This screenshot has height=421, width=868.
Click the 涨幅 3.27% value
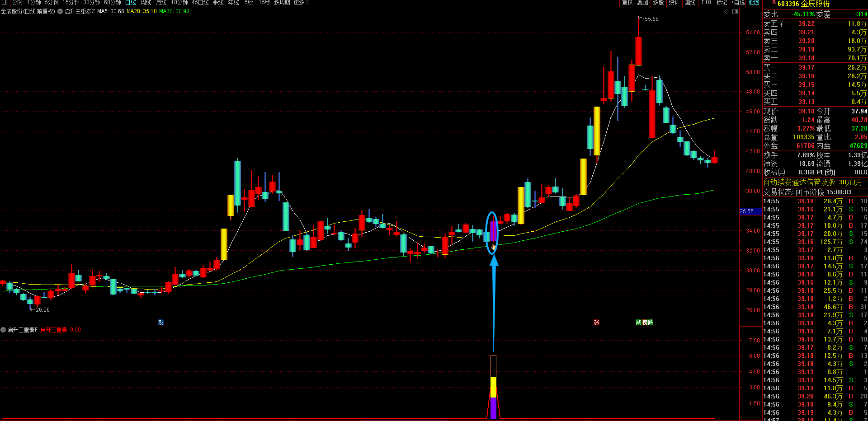coord(806,128)
